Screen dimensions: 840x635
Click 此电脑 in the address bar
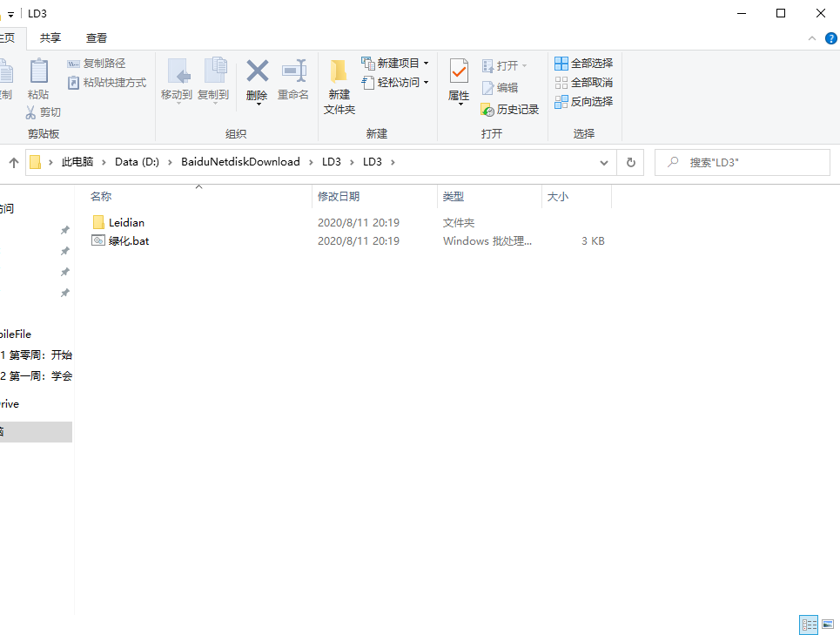(77, 162)
